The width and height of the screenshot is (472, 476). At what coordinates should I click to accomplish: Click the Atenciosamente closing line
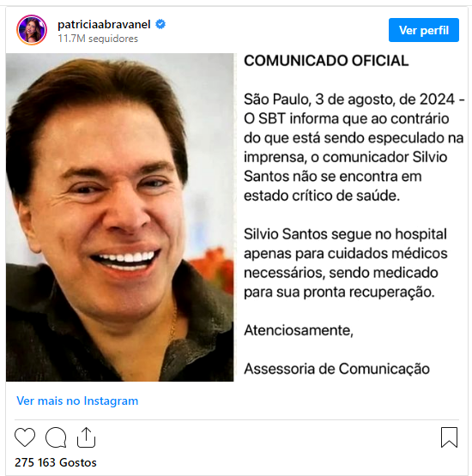(x=299, y=330)
